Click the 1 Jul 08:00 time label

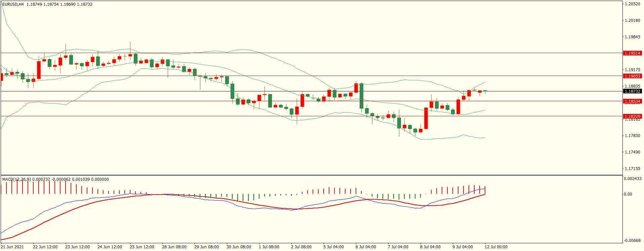tap(269, 247)
